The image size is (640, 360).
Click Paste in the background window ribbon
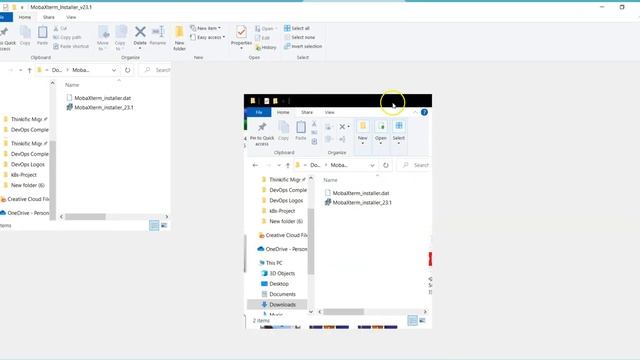pos(42,36)
